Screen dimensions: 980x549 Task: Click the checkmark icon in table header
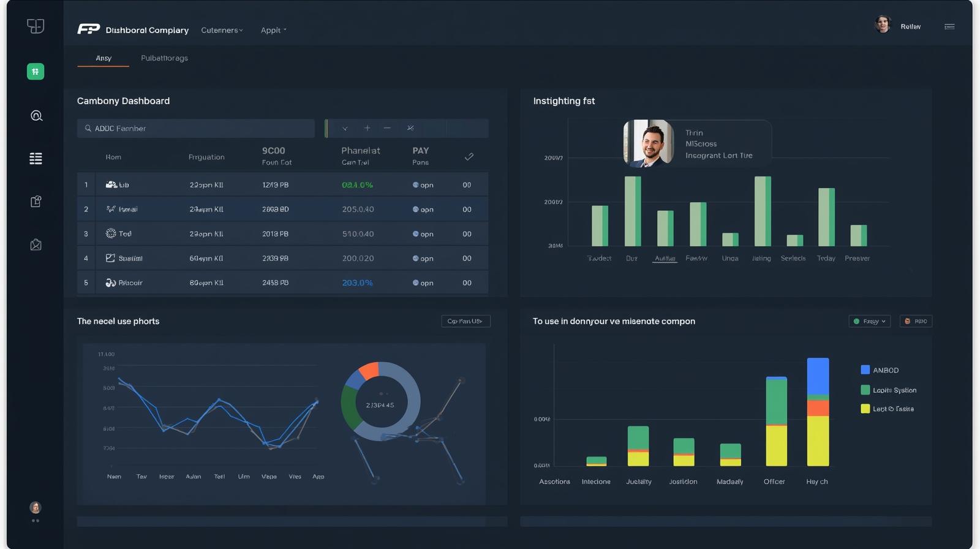469,157
